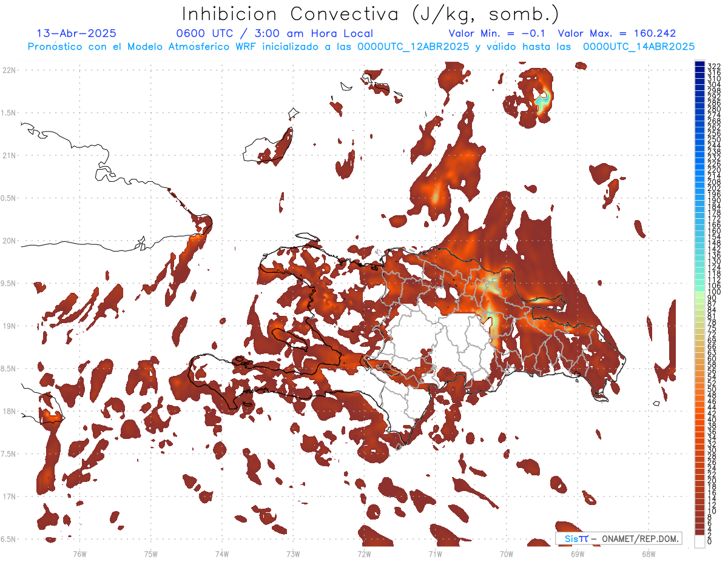Click the '17N' latitude label
The height and width of the screenshot is (562, 728).
coord(9,497)
